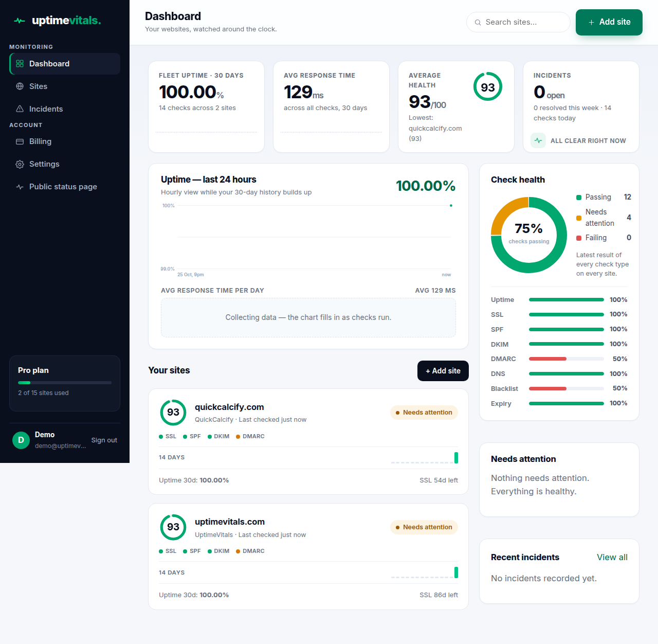
Task: Click the orange Needs attention legend swatch
Action: pos(579,218)
